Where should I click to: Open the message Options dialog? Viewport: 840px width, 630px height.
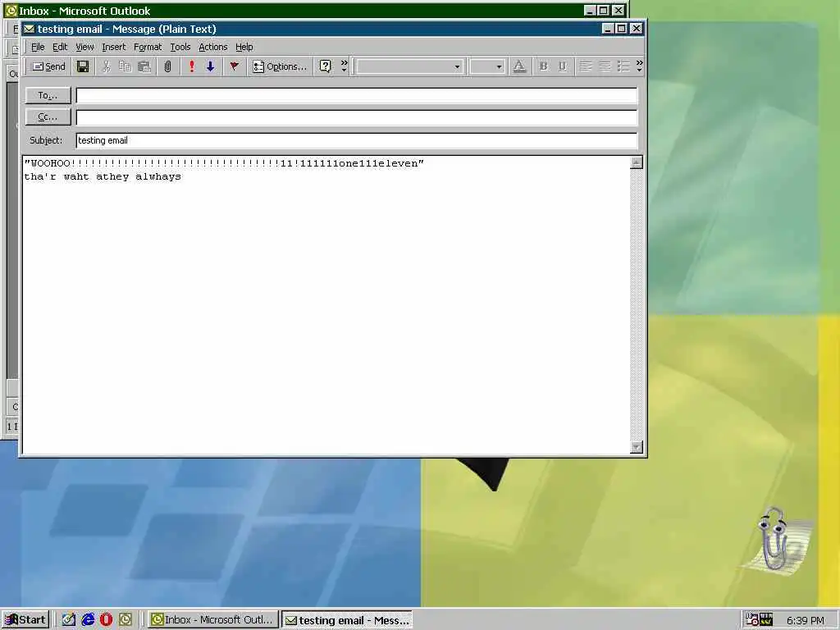pos(280,66)
